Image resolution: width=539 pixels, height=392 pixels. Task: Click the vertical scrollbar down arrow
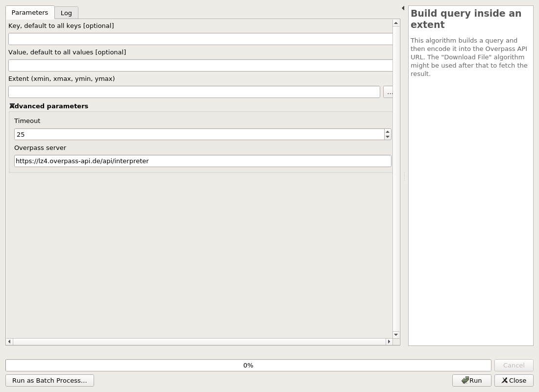(x=395, y=335)
